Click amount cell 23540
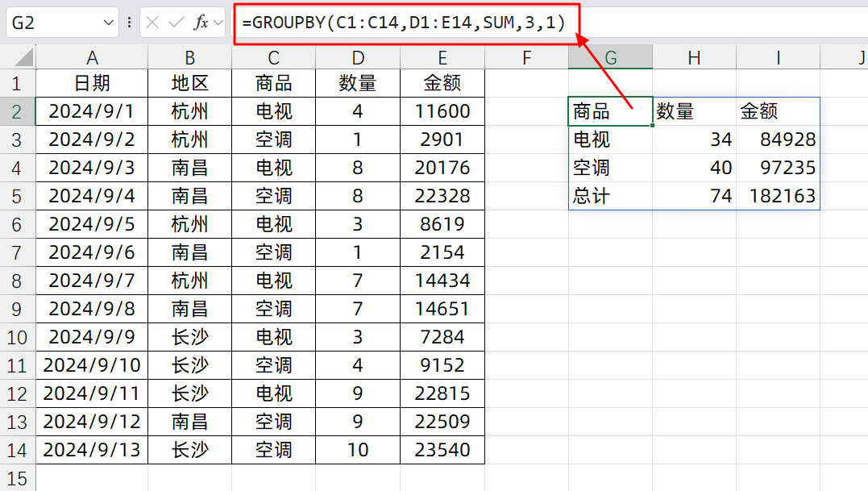The height and width of the screenshot is (491, 868). [442, 450]
